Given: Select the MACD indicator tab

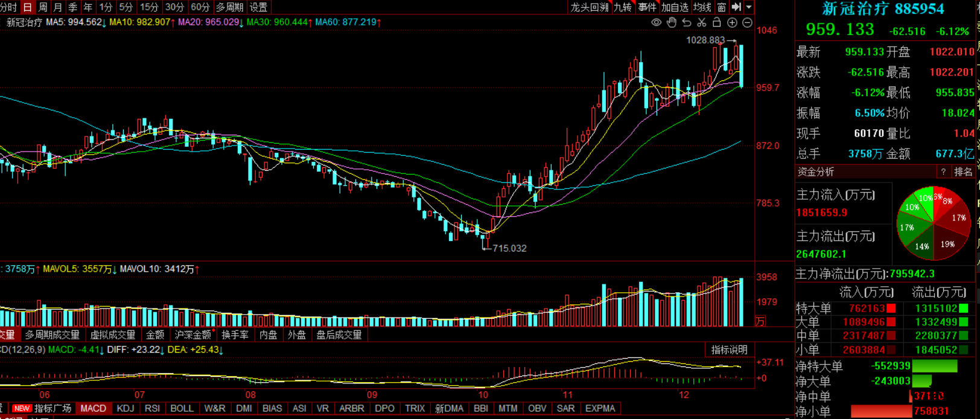Looking at the screenshot, I should point(93,409).
